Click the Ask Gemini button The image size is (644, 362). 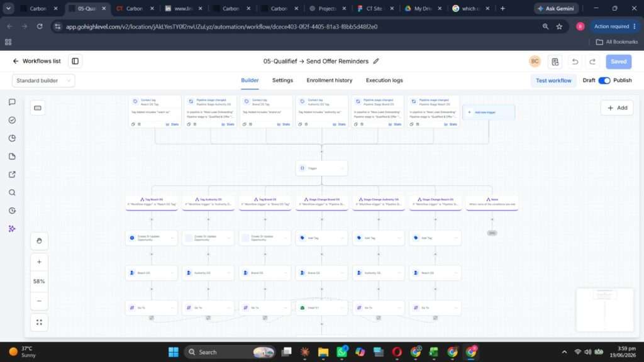556,8
